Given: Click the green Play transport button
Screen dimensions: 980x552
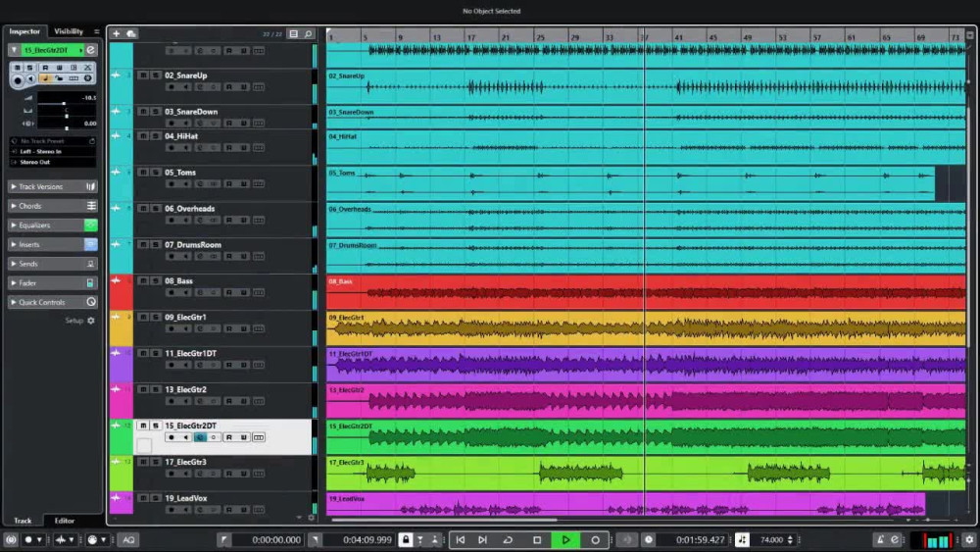Looking at the screenshot, I should pyautogui.click(x=565, y=539).
